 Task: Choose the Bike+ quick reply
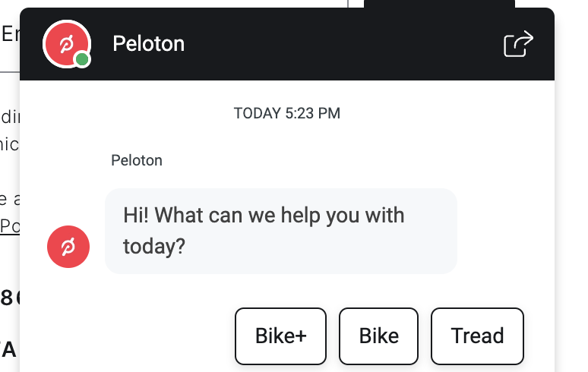click(x=280, y=336)
